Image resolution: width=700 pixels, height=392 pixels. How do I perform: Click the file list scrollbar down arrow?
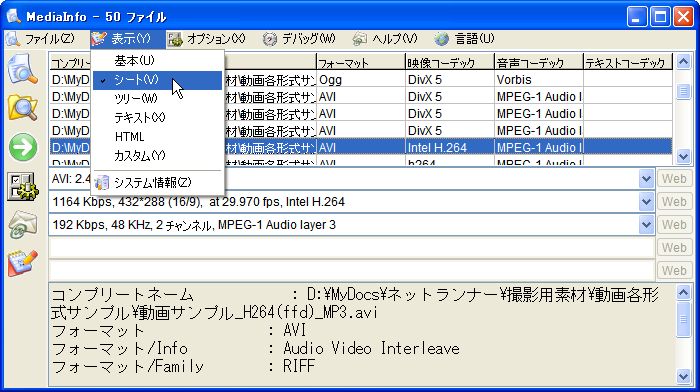683,157
